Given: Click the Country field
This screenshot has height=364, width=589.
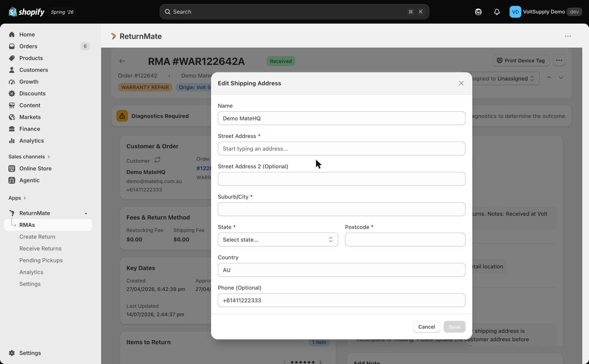Looking at the screenshot, I should [341, 270].
